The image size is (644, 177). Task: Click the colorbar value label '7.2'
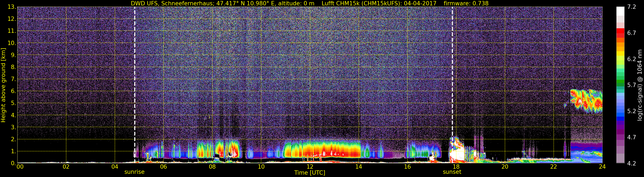632,7
